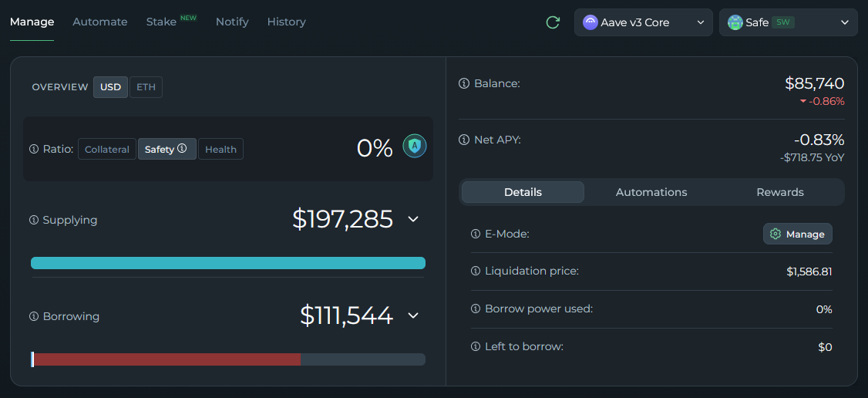This screenshot has height=398, width=868.
Task: Click the info icon next to Balance
Action: pyautogui.click(x=464, y=83)
